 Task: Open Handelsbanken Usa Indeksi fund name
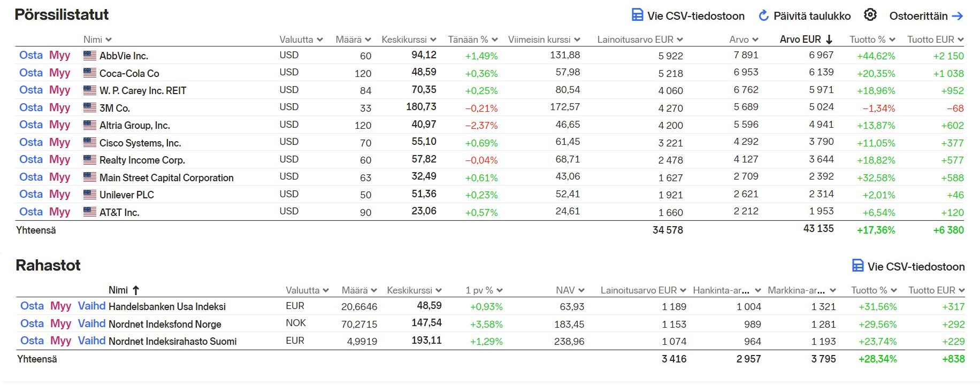click(x=167, y=306)
